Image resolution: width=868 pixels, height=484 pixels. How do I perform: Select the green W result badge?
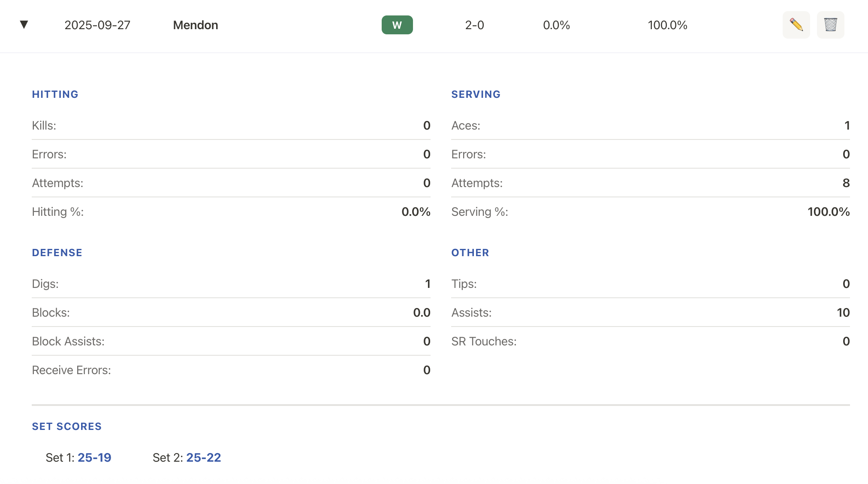click(397, 25)
